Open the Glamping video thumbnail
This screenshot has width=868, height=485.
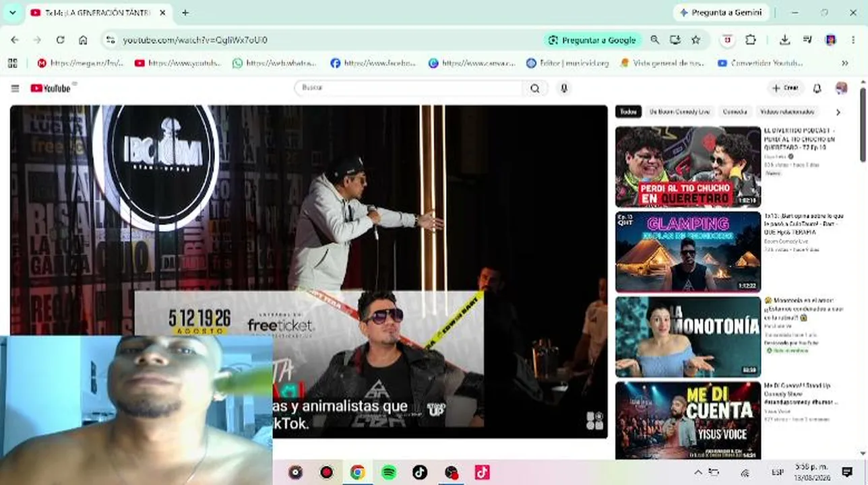click(688, 252)
